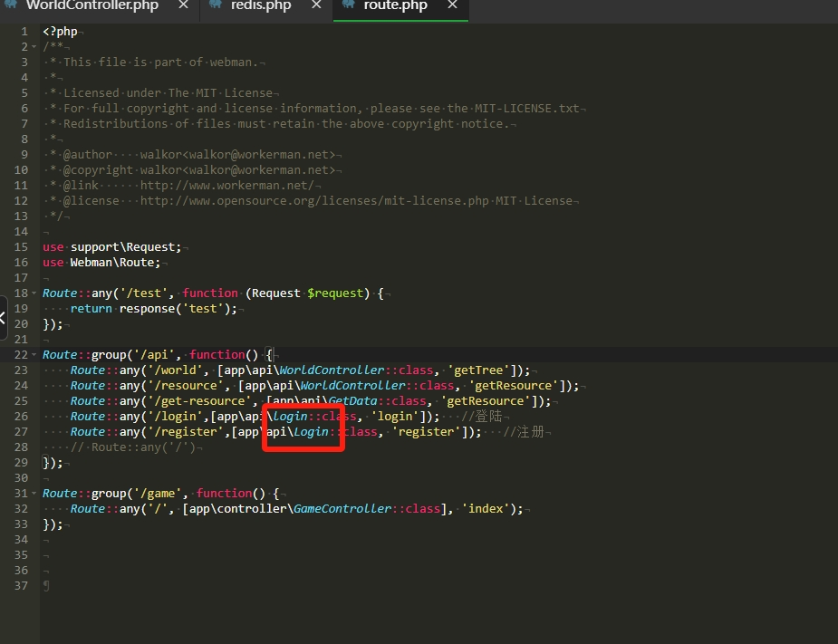This screenshot has width=838, height=644.
Task: Click "return response('test');" line
Action: coord(153,309)
